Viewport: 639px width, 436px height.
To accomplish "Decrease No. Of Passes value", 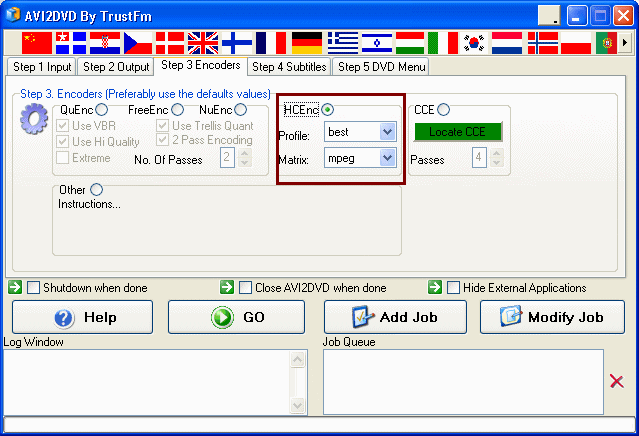I will pos(244,162).
